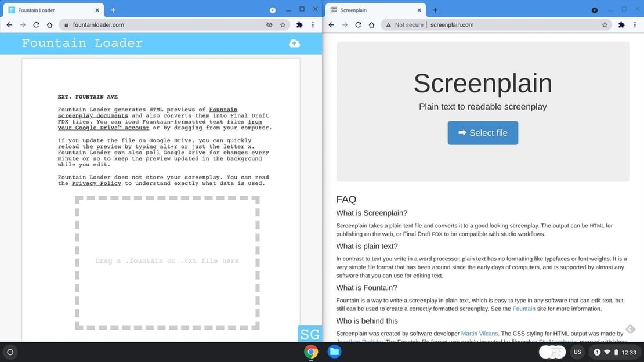Click the Select file button
This screenshot has width=644, height=362.
[x=483, y=133]
